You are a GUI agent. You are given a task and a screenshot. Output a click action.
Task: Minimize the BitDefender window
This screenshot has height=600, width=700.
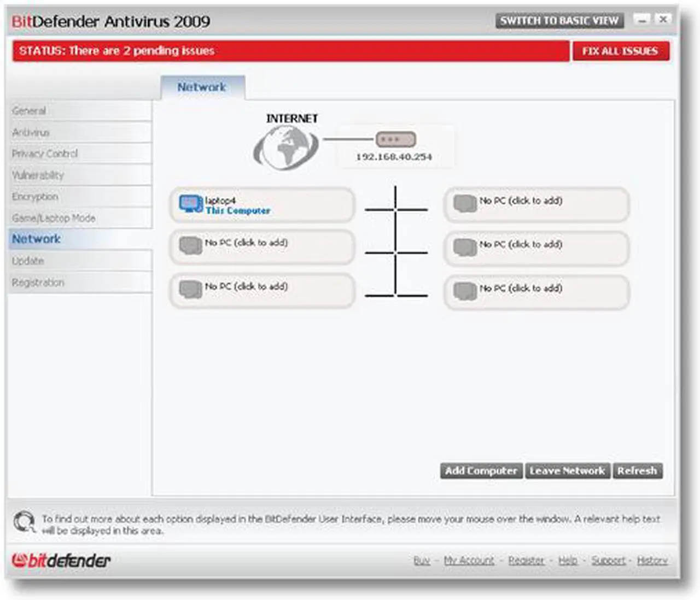(x=642, y=20)
